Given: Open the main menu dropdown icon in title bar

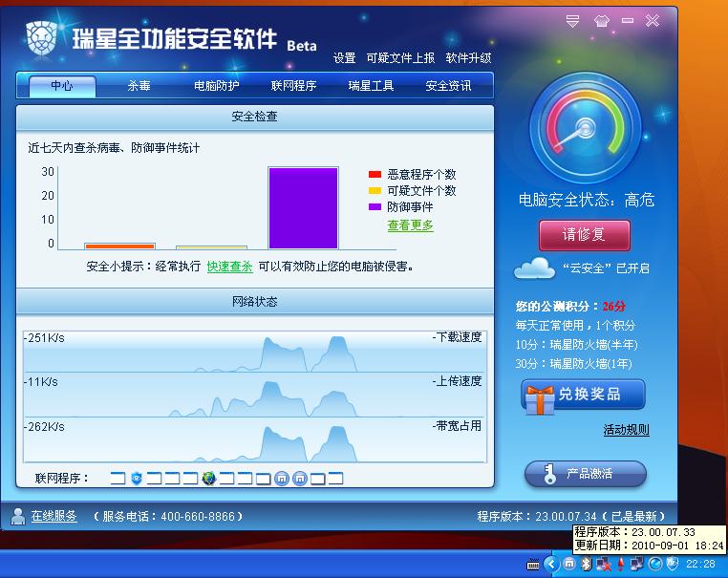Looking at the screenshot, I should point(572,21).
